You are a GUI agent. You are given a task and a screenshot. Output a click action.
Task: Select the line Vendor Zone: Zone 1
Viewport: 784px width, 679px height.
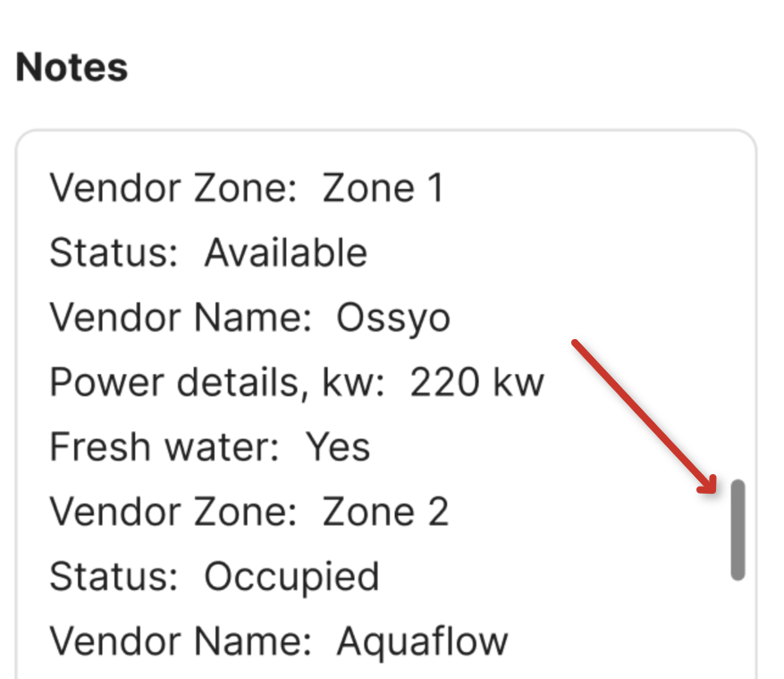[249, 188]
